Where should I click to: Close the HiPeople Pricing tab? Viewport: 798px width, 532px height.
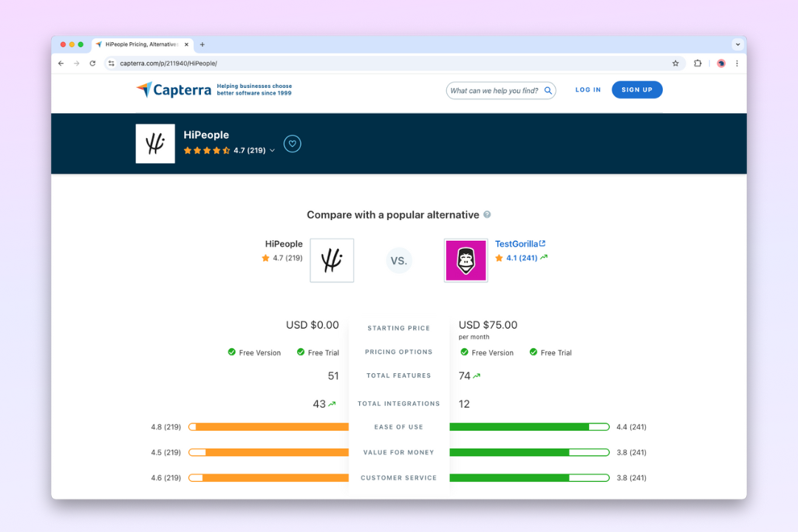click(186, 45)
